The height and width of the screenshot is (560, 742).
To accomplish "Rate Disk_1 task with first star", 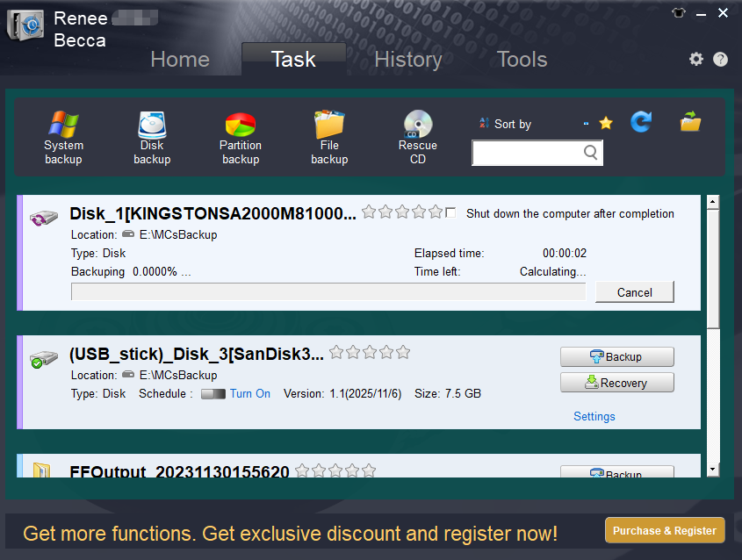I will [369, 212].
